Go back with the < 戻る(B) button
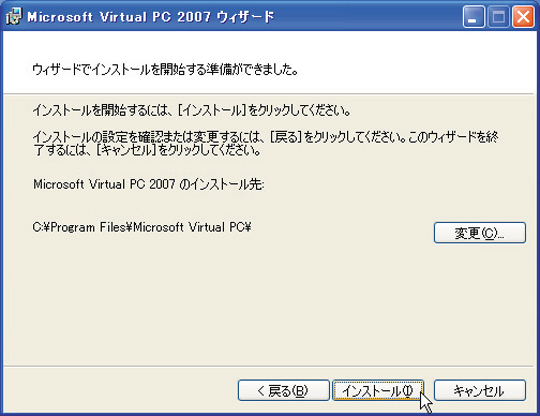 tap(283, 390)
